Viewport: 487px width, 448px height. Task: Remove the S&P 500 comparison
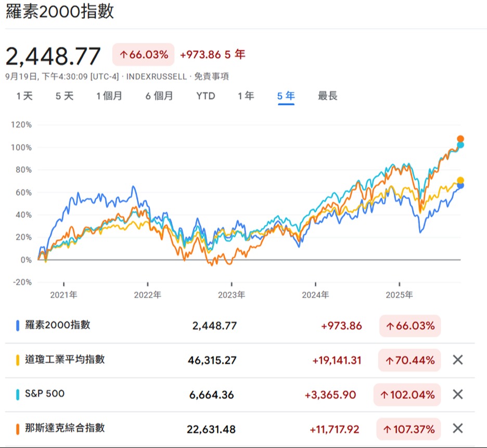tap(458, 394)
